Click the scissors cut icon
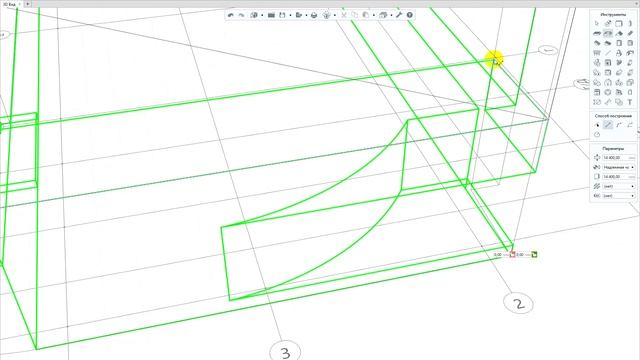This screenshot has height=360, width=640. pyautogui.click(x=344, y=15)
